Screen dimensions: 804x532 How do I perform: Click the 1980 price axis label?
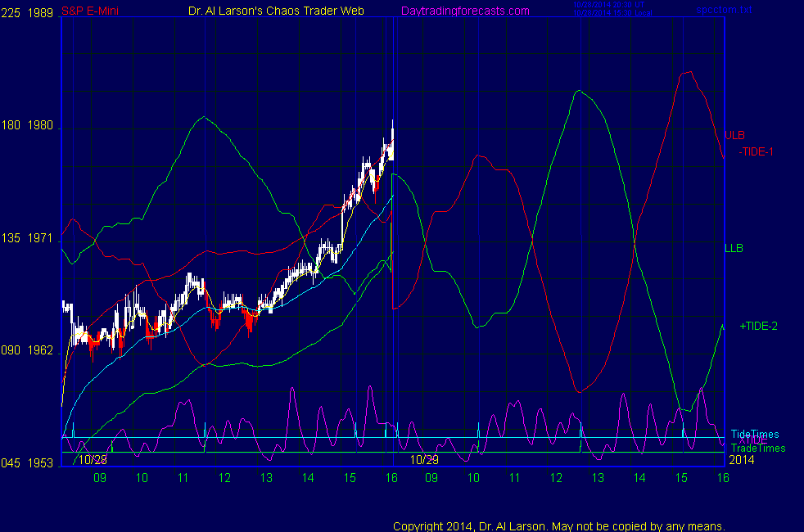[40, 126]
